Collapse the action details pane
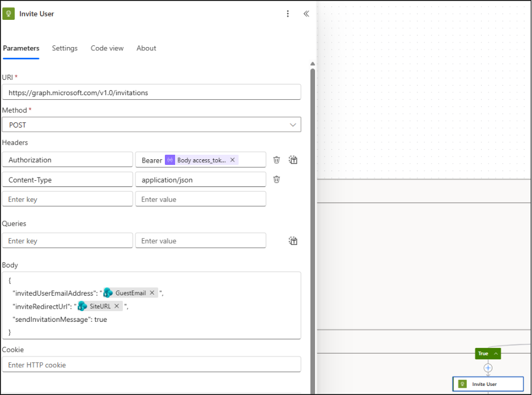532x395 pixels. coord(306,14)
